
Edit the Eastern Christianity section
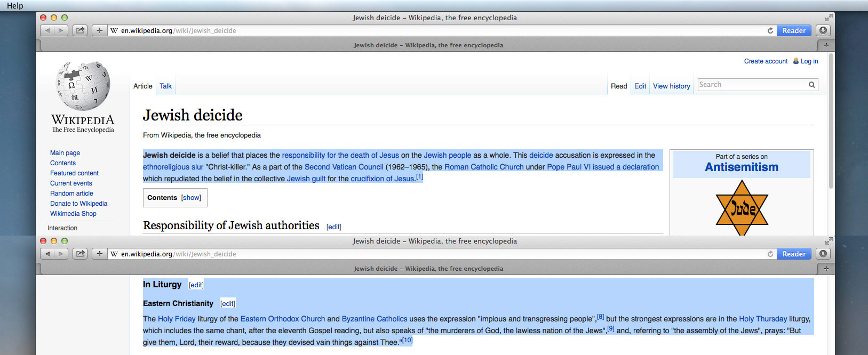pos(228,304)
